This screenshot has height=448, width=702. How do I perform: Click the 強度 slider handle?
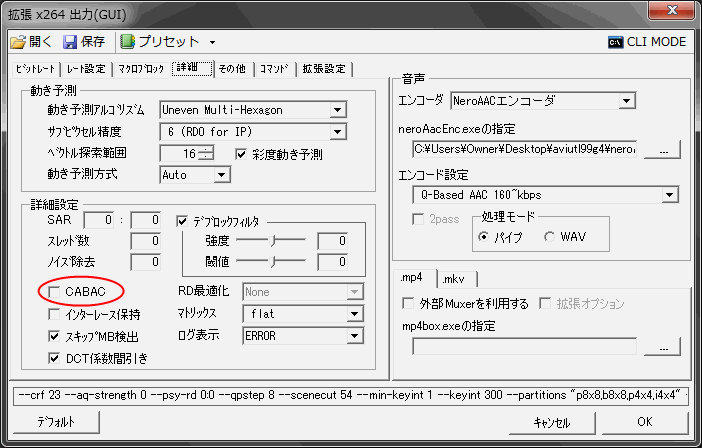click(272, 241)
